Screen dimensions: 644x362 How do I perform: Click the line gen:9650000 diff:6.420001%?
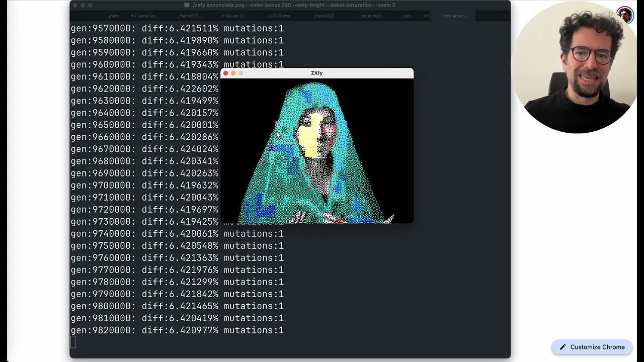(145, 125)
